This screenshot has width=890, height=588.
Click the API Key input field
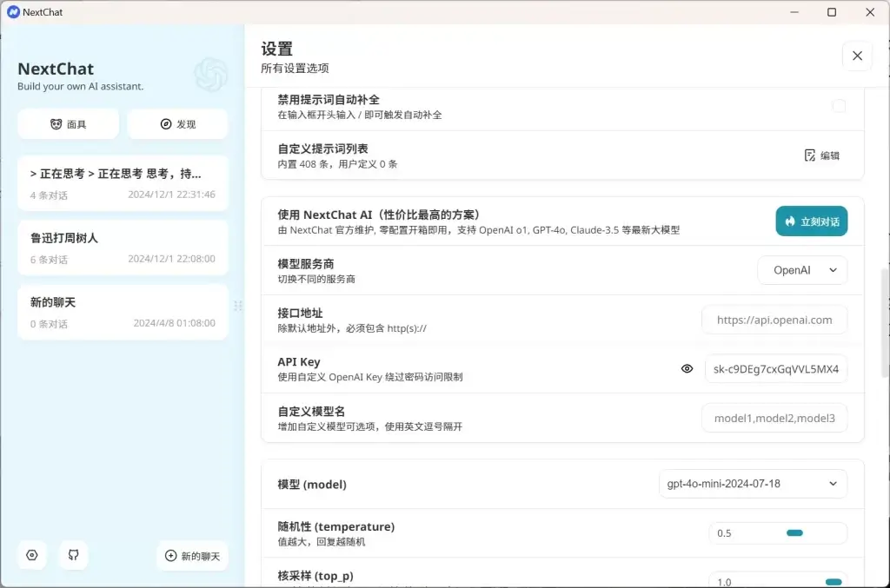tap(775, 369)
